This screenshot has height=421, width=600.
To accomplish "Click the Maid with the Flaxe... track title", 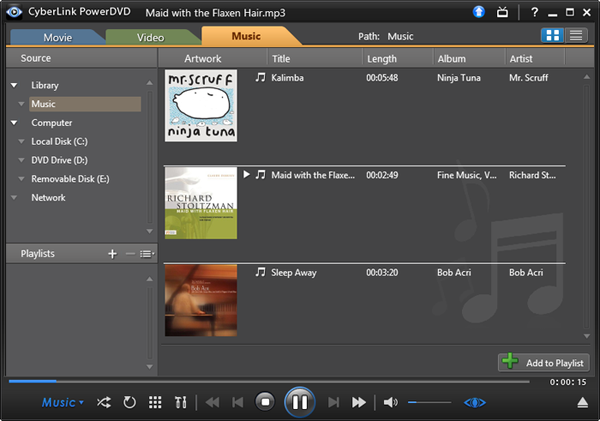I will click(313, 175).
